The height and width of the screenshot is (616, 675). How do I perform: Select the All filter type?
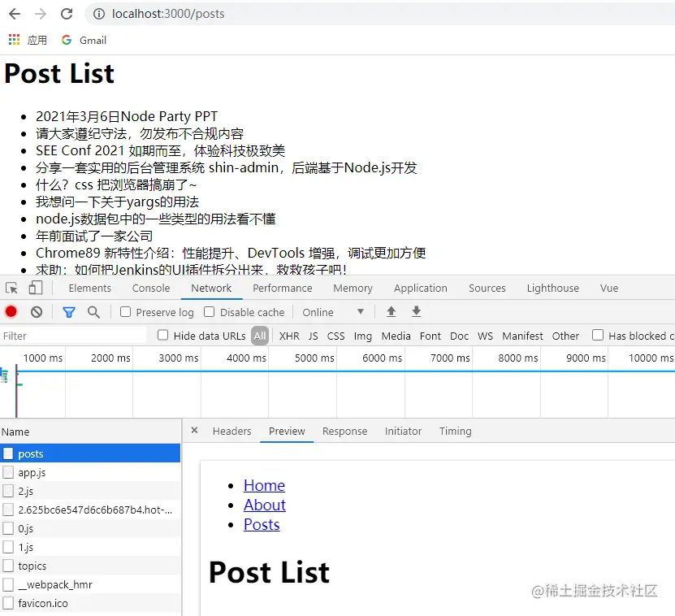(260, 336)
